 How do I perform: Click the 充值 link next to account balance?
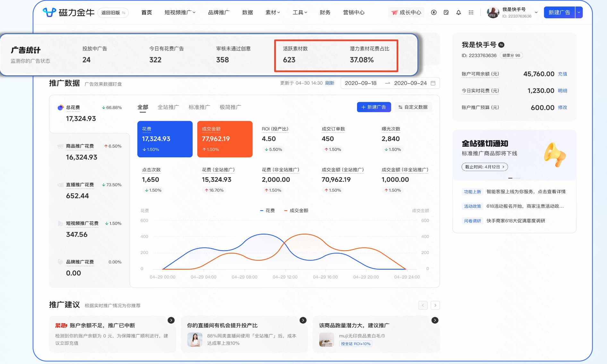[x=563, y=74]
